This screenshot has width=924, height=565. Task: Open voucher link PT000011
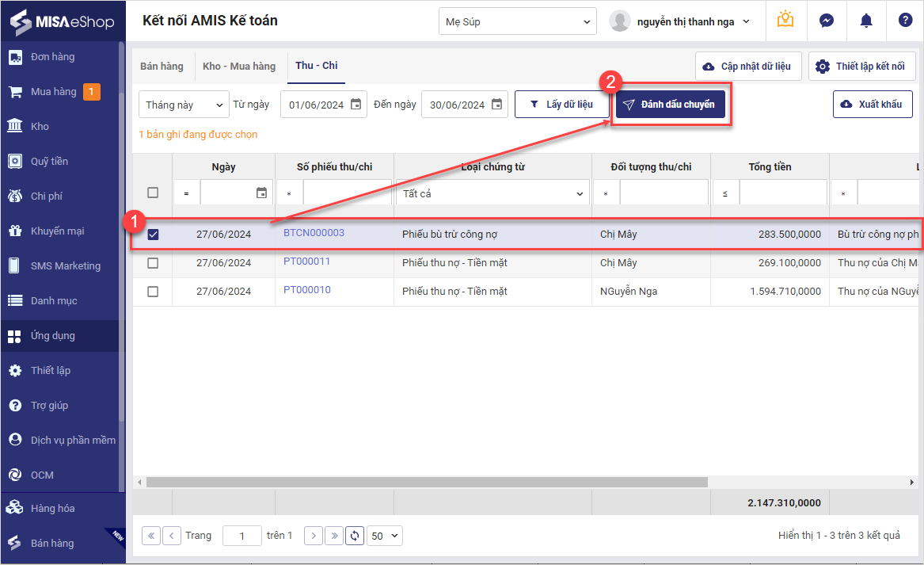coord(306,262)
